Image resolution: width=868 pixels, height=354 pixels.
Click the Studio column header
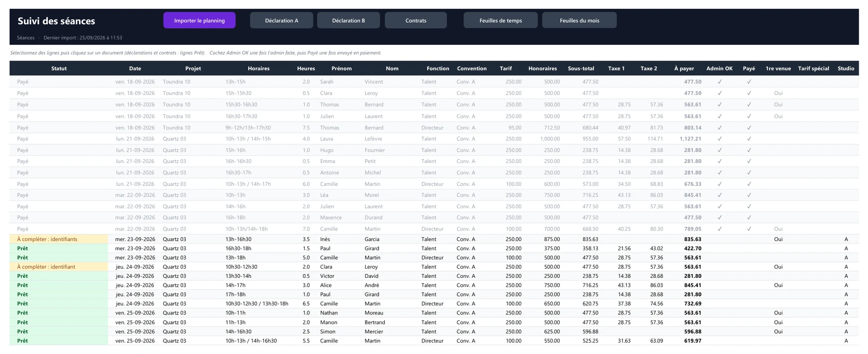click(846, 68)
